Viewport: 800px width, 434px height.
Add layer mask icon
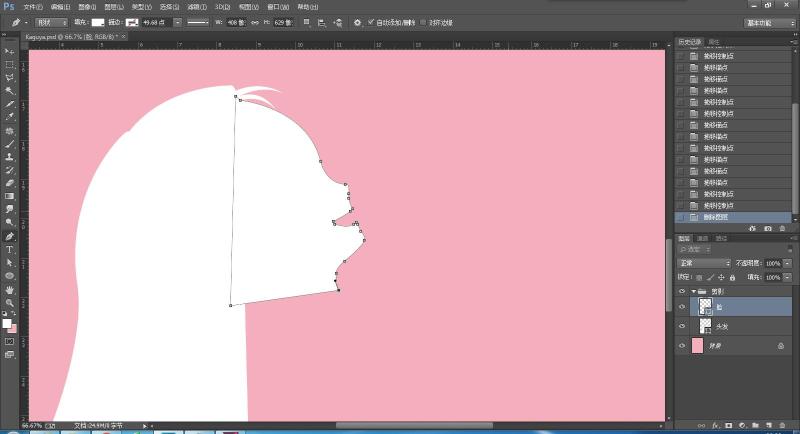(x=729, y=425)
